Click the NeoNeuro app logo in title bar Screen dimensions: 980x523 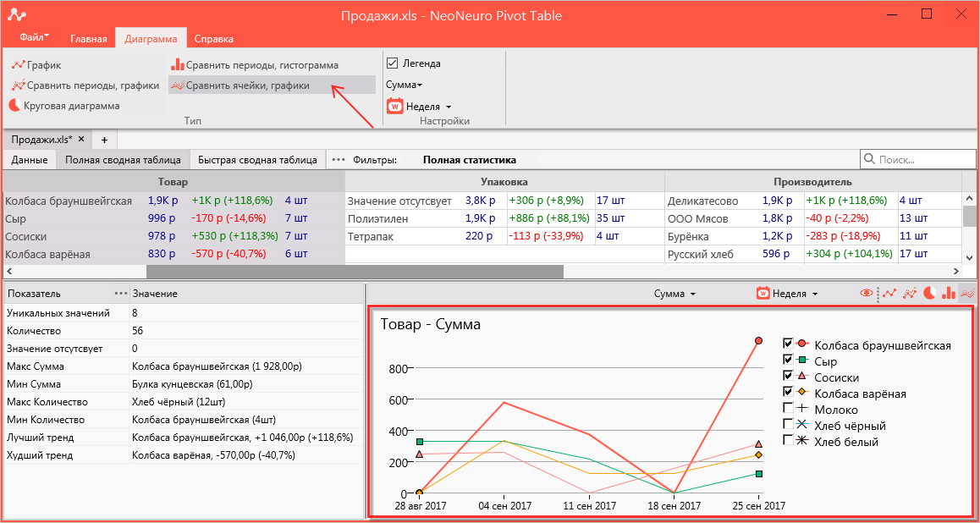click(17, 15)
